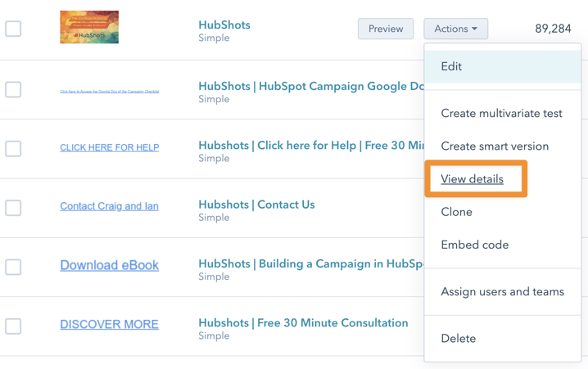Open Hubshots Free 30 Minute Consultation title

coord(303,322)
